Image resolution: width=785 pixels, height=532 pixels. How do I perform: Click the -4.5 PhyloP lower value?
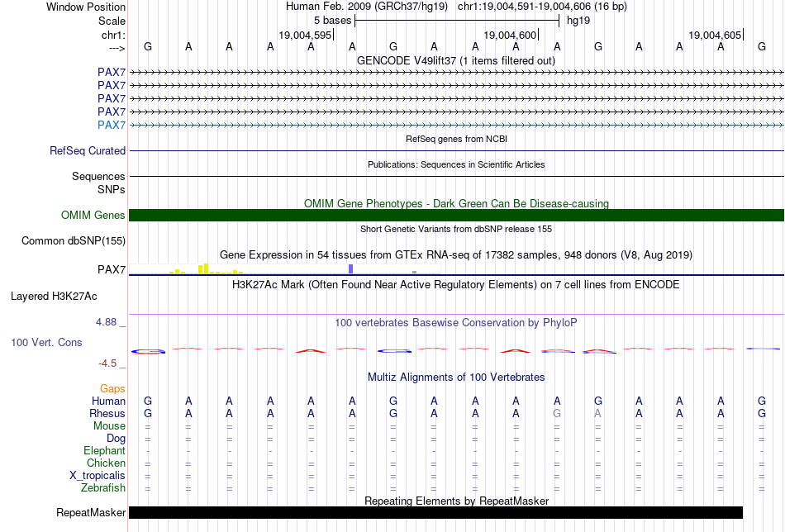point(107,363)
